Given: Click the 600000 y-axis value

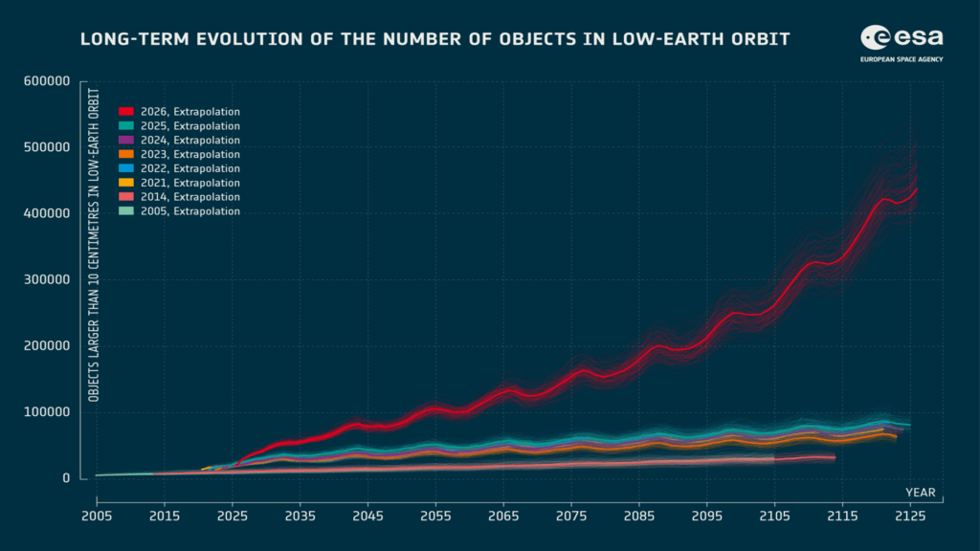Looking at the screenshot, I should [47, 81].
